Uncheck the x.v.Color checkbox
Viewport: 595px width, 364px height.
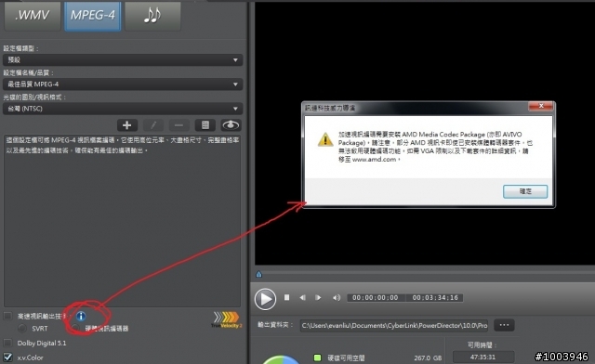(x=7, y=357)
